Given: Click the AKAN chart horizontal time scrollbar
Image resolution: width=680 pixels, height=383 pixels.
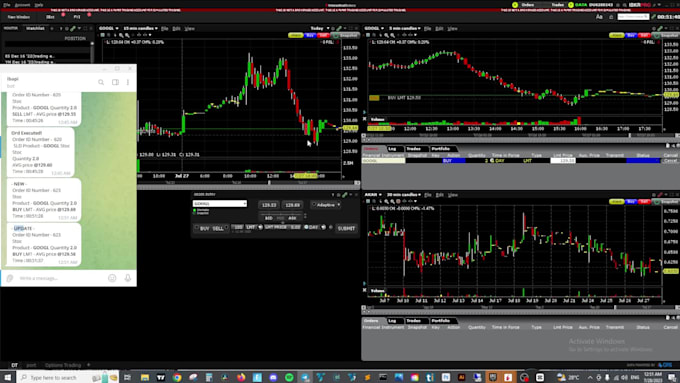Looking at the screenshot, I should (x=519, y=308).
